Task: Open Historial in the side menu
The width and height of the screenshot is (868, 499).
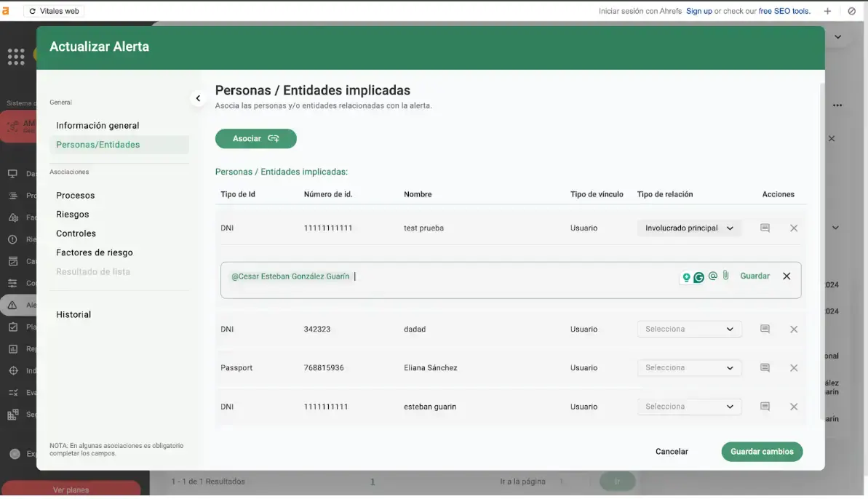Action: pos(73,315)
